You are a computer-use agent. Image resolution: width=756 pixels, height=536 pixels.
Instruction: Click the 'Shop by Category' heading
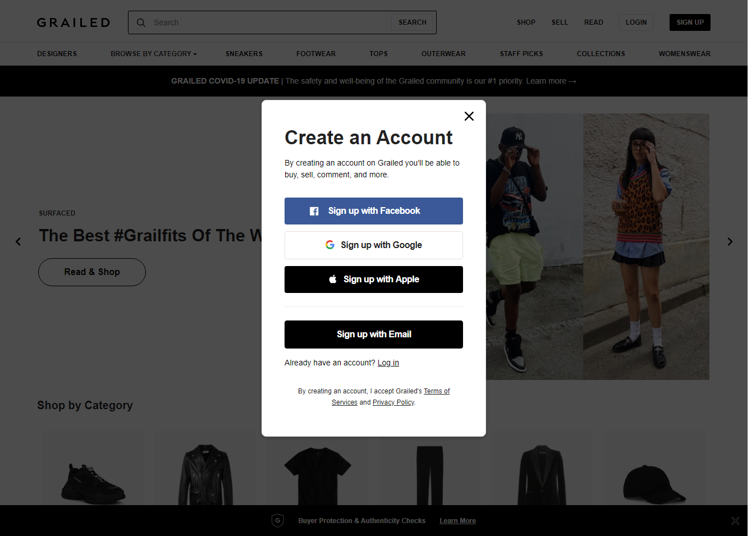(85, 405)
